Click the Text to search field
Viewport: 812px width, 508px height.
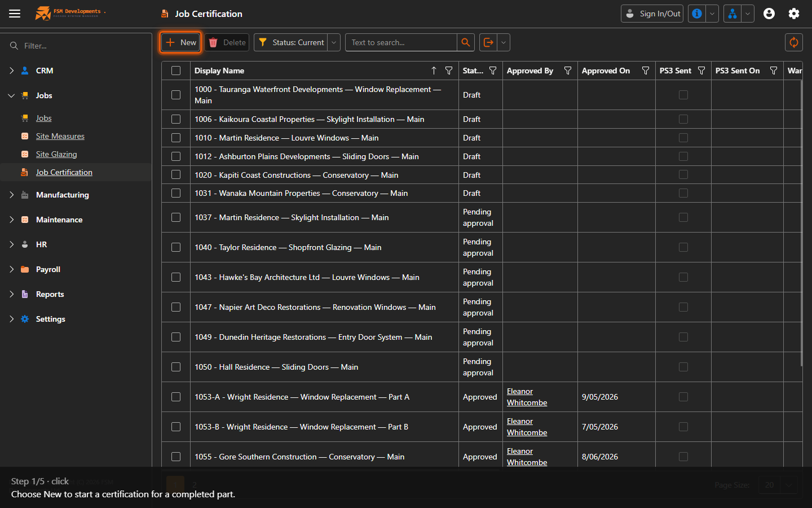tap(401, 42)
